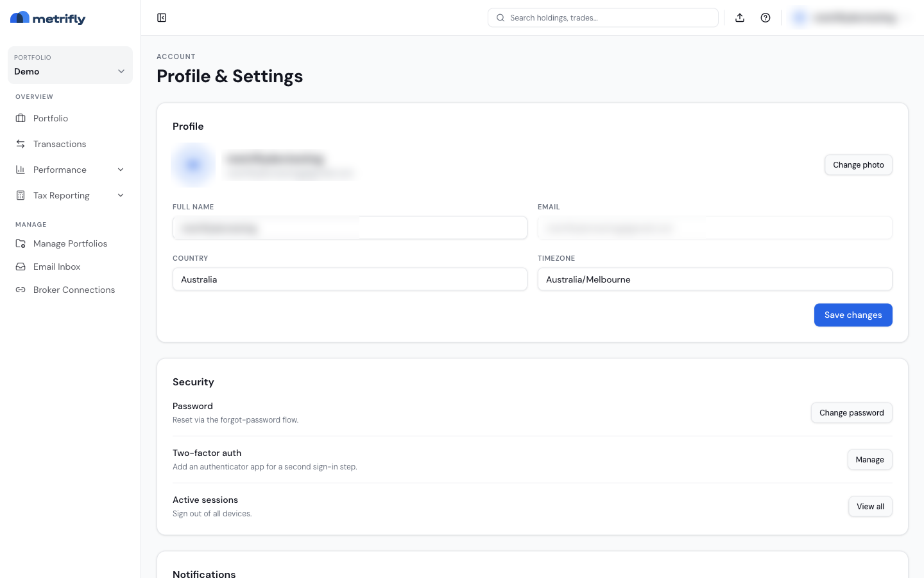Image resolution: width=924 pixels, height=578 pixels.
Task: Click the Portfolio briefcase icon
Action: [21, 118]
